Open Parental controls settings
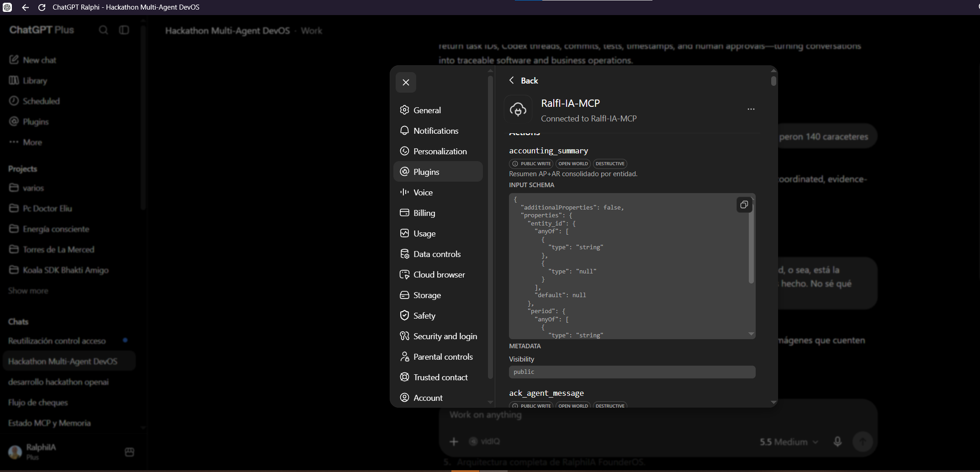Viewport: 980px width, 472px height. coord(438,357)
